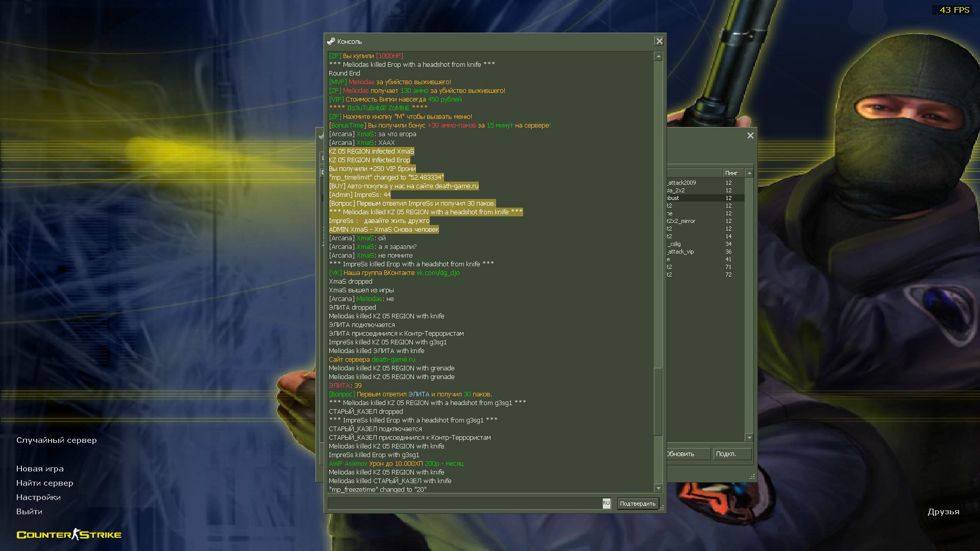The image size is (980, 551).
Task: Open Настройки from main menu
Action: [x=38, y=497]
